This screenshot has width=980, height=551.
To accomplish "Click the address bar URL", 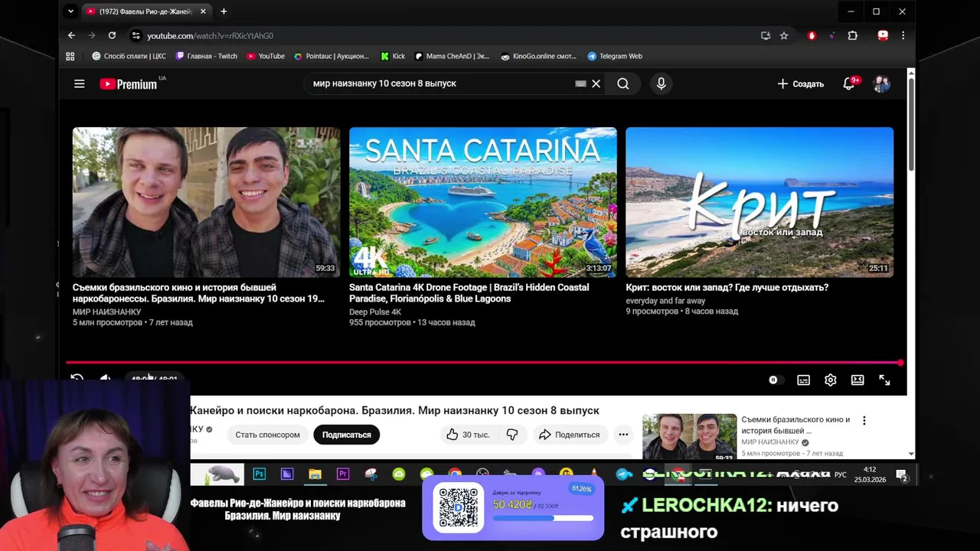I will (x=210, y=36).
